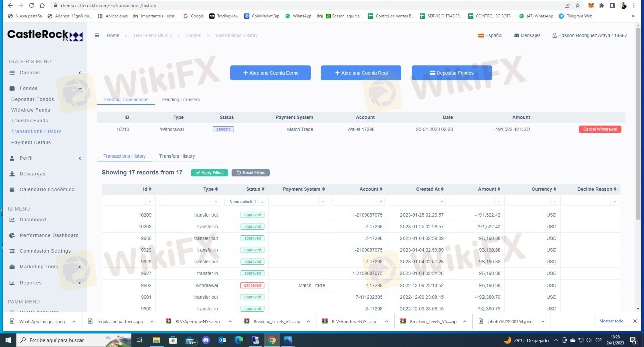Apply the table filters

(x=209, y=173)
